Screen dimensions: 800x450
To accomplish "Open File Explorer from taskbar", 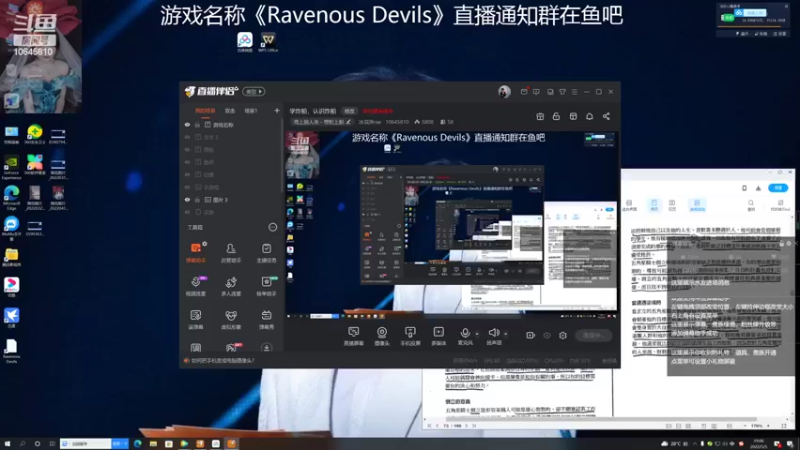I will pyautogui.click(x=153, y=443).
